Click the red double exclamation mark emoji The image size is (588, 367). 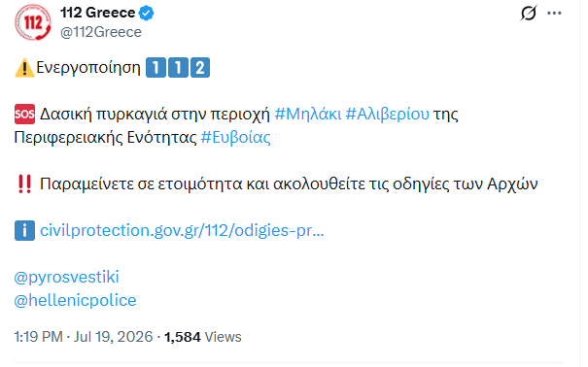pyautogui.click(x=24, y=183)
